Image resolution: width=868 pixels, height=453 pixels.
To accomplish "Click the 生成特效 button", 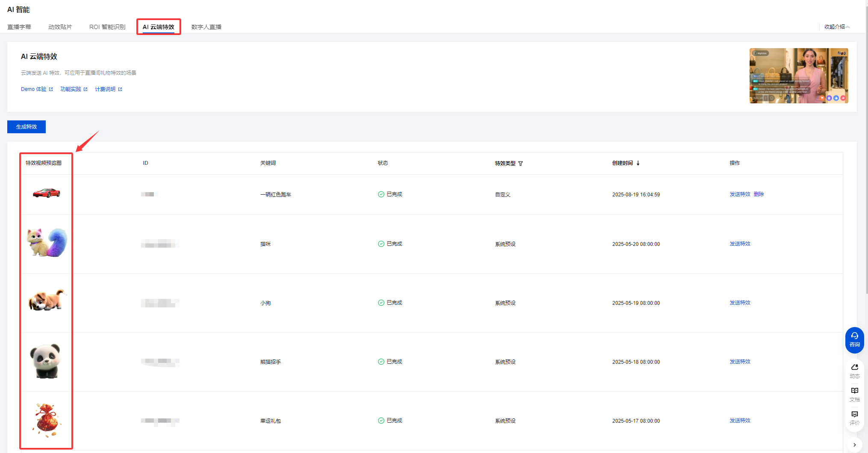I will point(26,127).
